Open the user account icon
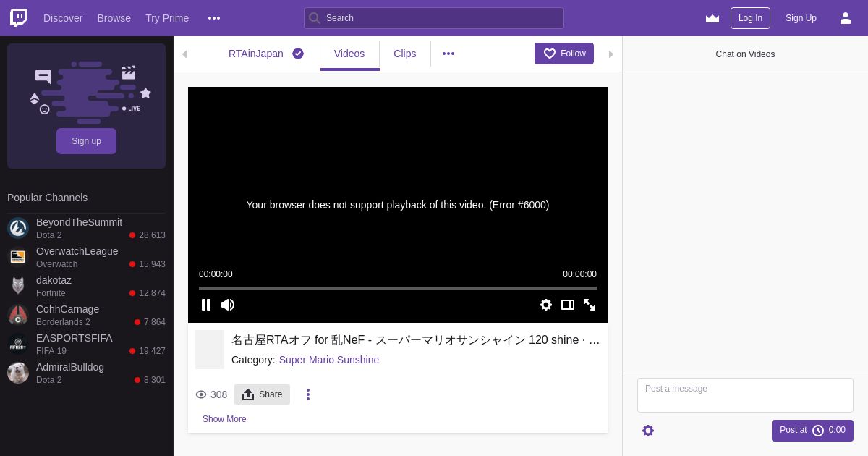Image resolution: width=868 pixels, height=456 pixels. click(x=846, y=18)
